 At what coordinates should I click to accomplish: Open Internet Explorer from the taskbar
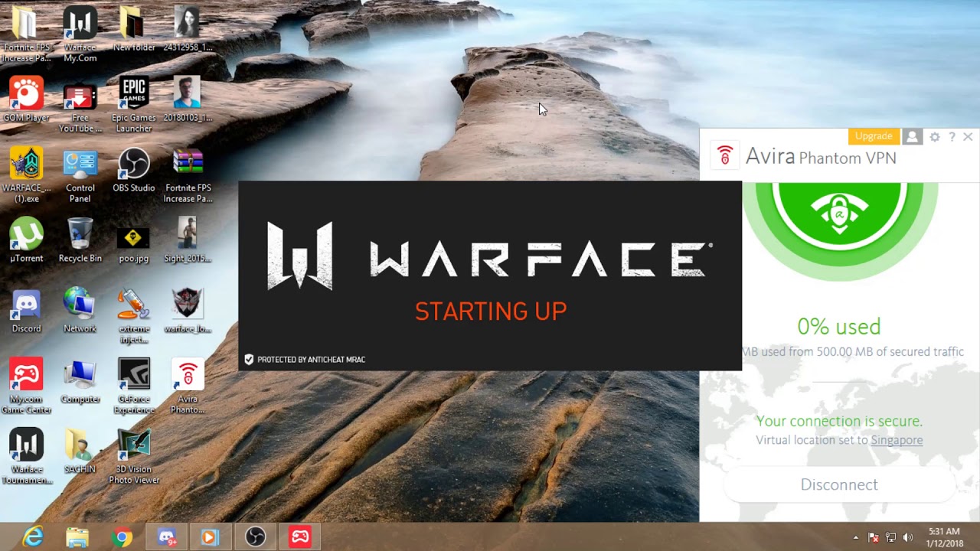33,537
